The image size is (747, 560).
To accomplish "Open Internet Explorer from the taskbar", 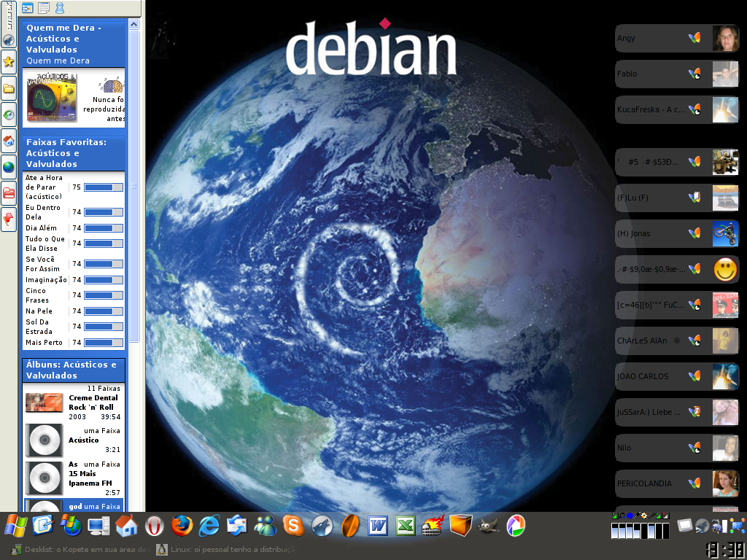I will click(x=209, y=526).
